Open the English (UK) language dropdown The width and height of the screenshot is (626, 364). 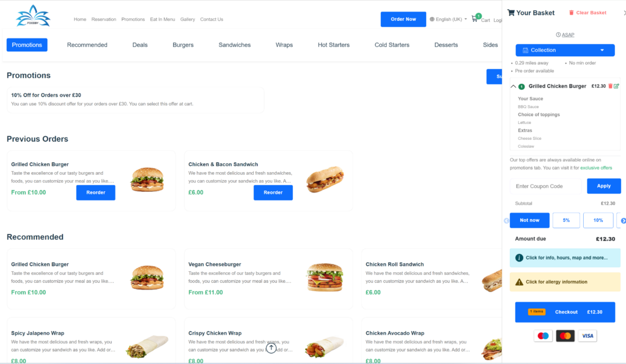(448, 20)
